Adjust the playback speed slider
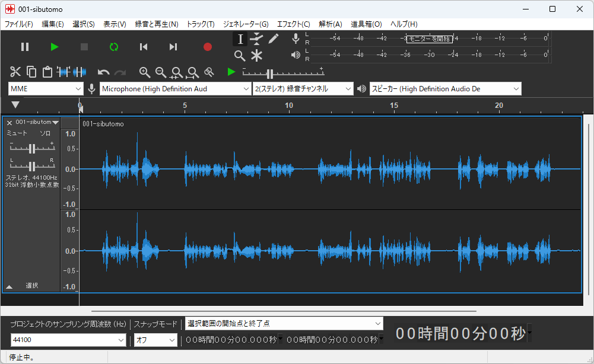The image size is (594, 364). [283, 73]
